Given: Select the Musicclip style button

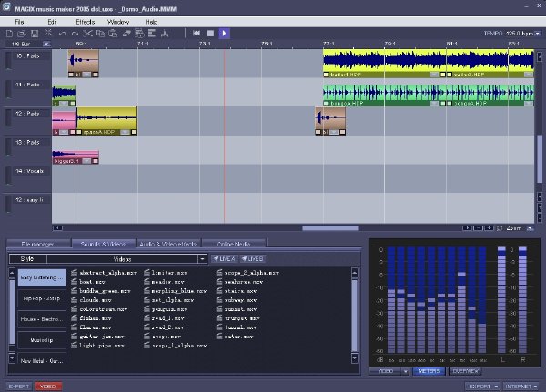Looking at the screenshot, I should click(x=42, y=340).
